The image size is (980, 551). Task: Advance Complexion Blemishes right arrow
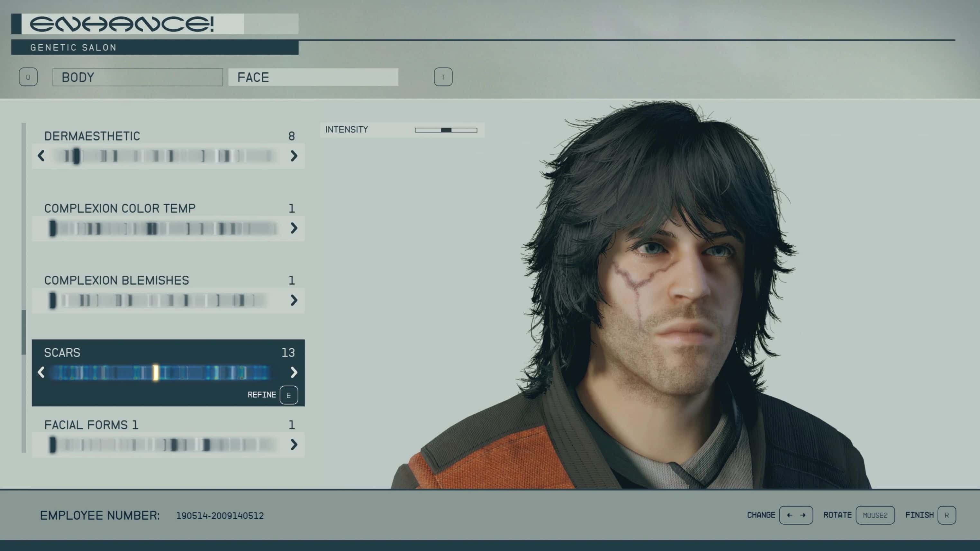[x=294, y=301]
